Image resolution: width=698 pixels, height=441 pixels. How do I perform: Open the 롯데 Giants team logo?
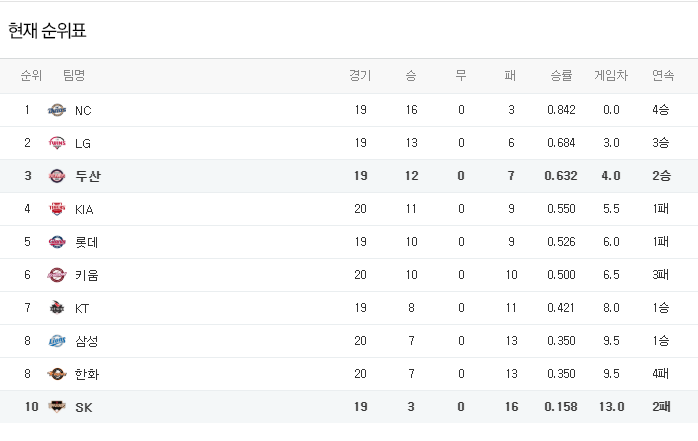coord(57,242)
